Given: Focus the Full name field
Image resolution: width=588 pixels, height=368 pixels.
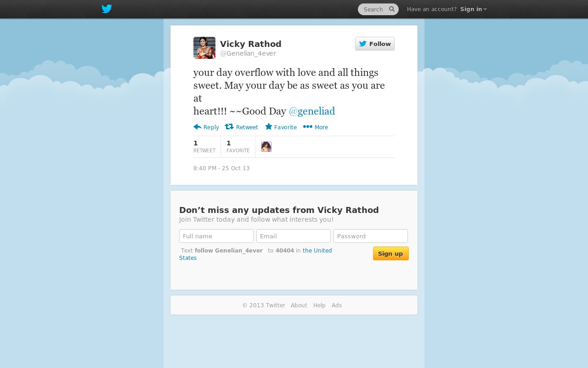Looking at the screenshot, I should (x=216, y=236).
